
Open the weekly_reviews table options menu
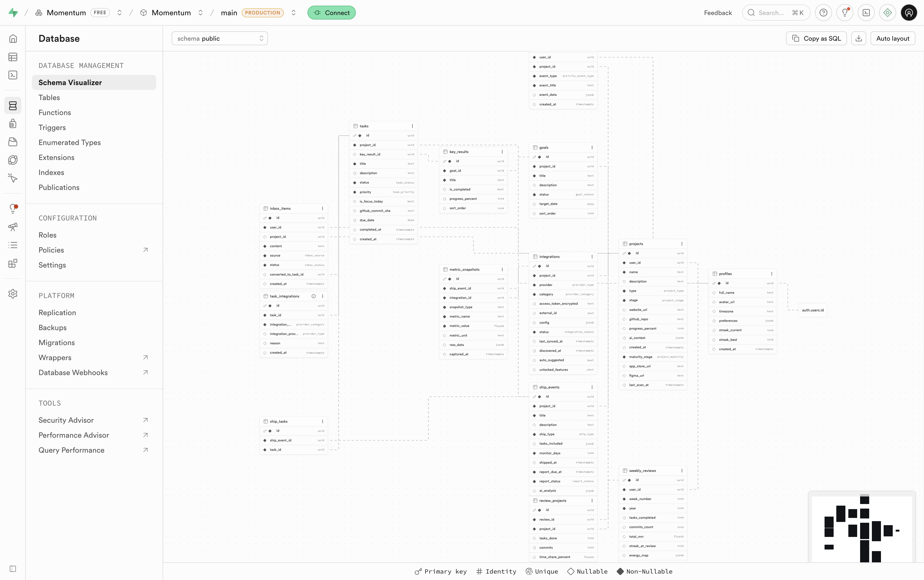pos(682,471)
